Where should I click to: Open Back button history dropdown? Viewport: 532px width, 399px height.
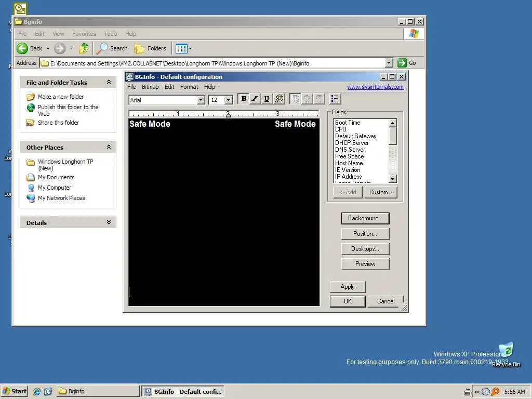click(48, 48)
